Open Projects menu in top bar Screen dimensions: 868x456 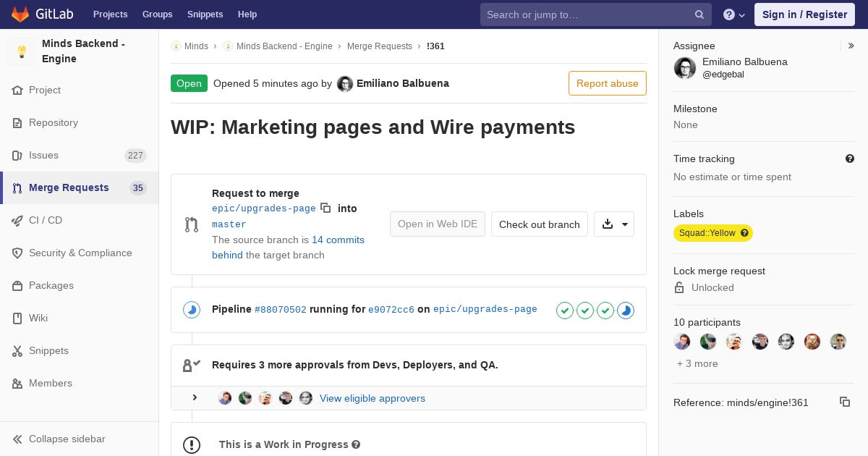111,14
